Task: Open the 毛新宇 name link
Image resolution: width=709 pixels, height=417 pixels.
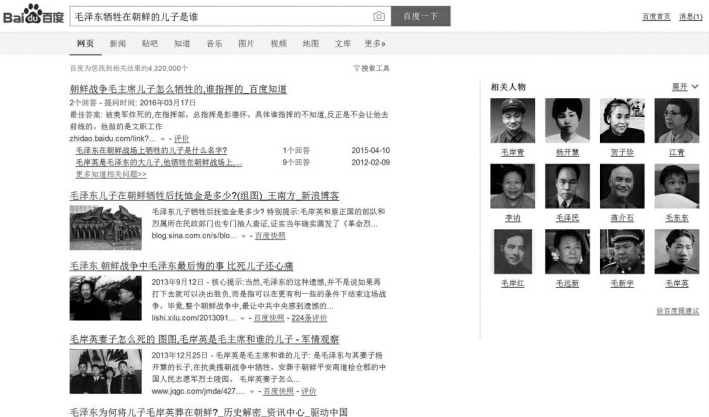Action: tap(622, 284)
